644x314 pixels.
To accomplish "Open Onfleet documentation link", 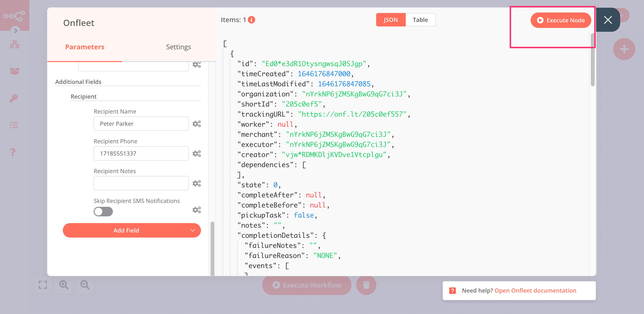I will click(x=535, y=290).
